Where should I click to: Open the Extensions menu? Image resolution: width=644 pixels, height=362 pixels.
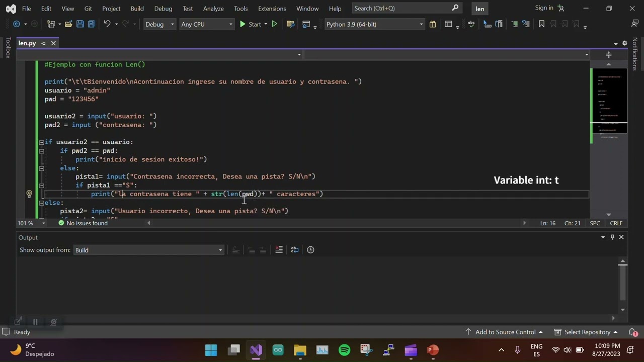[272, 9]
